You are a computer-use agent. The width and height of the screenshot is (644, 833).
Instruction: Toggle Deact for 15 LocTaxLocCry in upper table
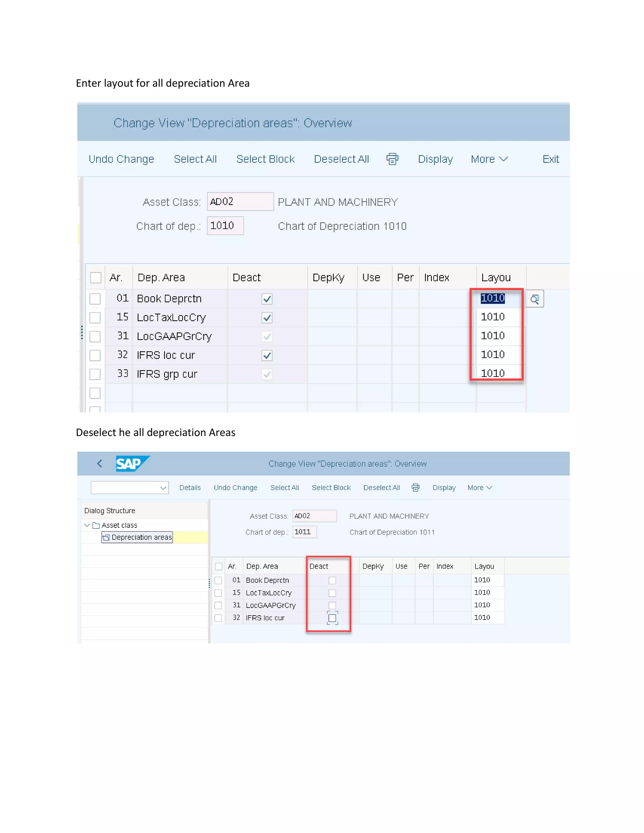click(x=267, y=317)
